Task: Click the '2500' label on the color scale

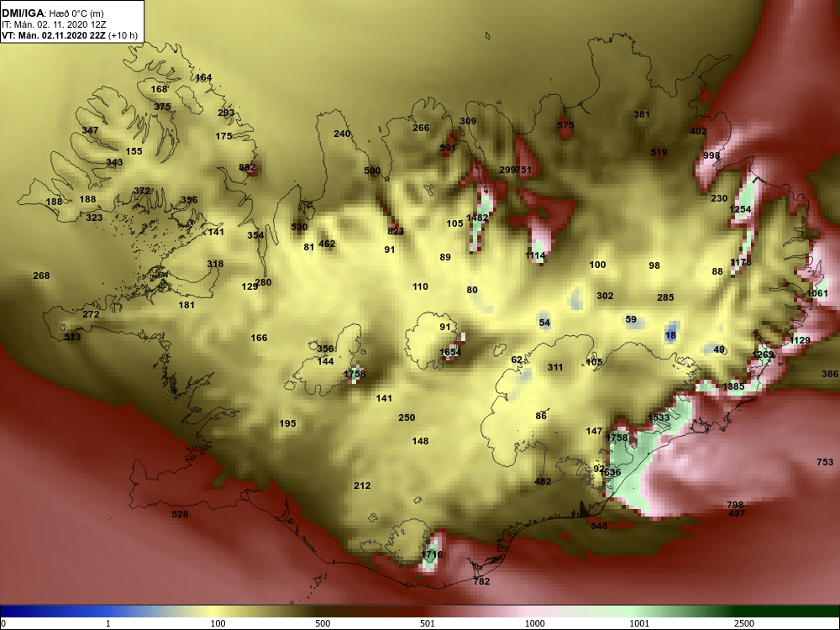Action: click(745, 623)
